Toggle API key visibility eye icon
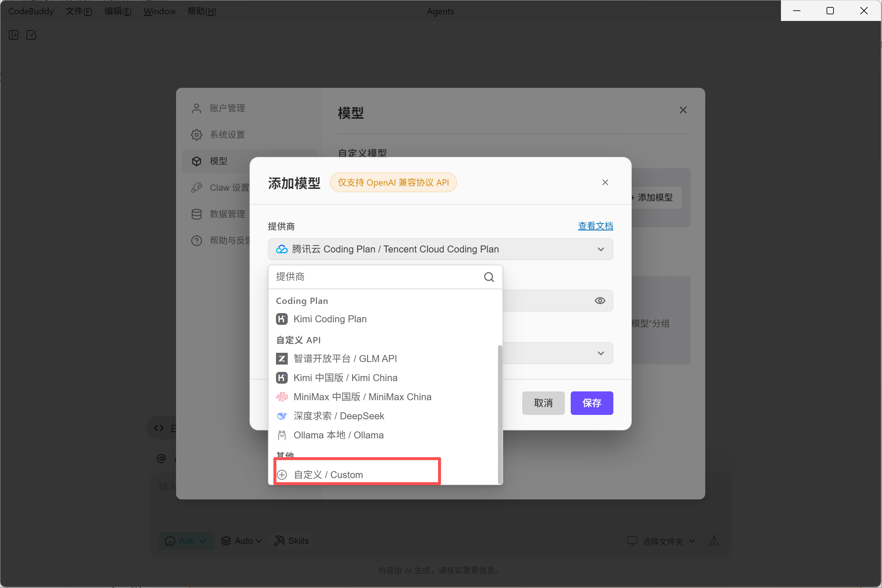The width and height of the screenshot is (882, 588). pos(600,301)
